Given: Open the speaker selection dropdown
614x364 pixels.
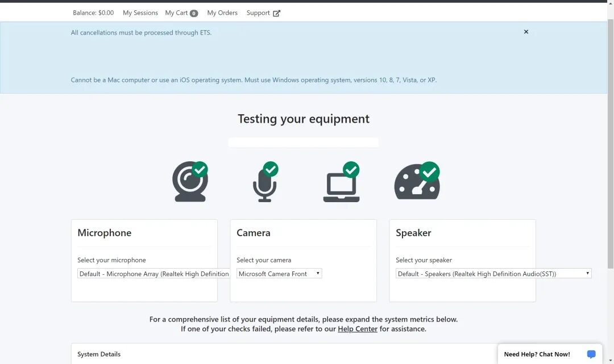Looking at the screenshot, I should (x=493, y=274).
